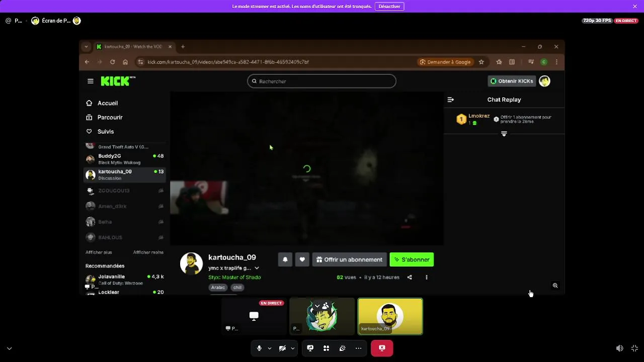Open the activities icon in call bar
Screen dimensions: 644x362
[326, 348]
